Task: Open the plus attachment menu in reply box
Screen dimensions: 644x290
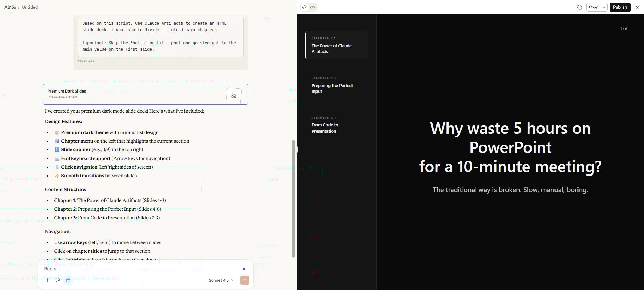Action: (48, 280)
